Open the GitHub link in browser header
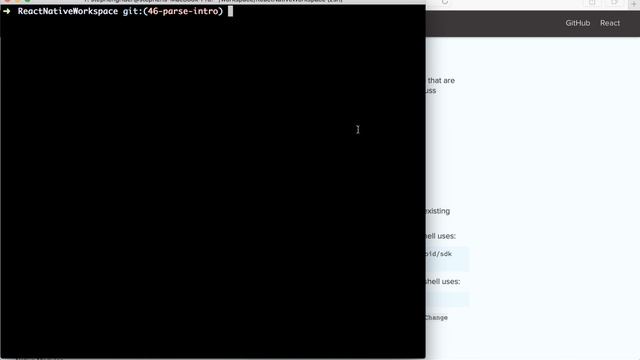The height and width of the screenshot is (360, 640). click(x=578, y=23)
